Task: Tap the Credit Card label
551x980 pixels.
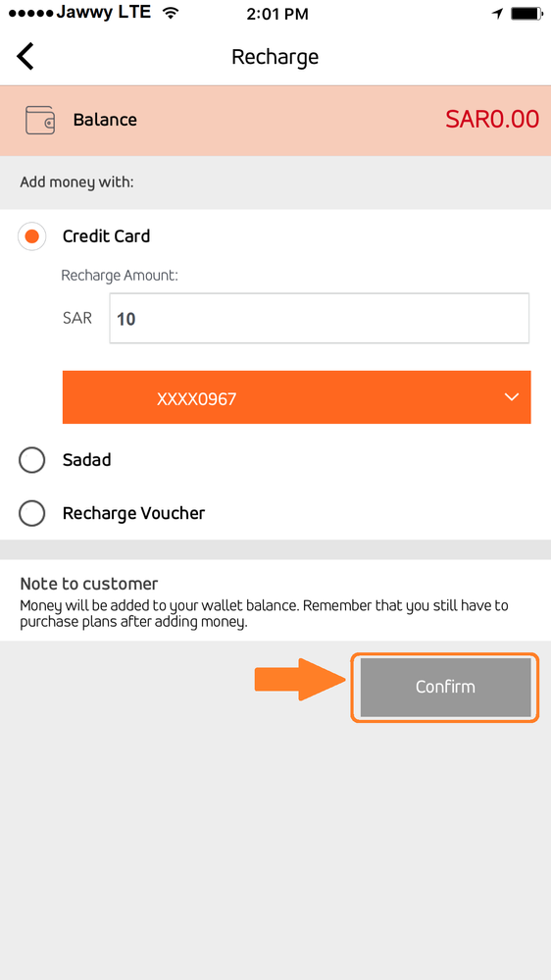Action: 106,236
